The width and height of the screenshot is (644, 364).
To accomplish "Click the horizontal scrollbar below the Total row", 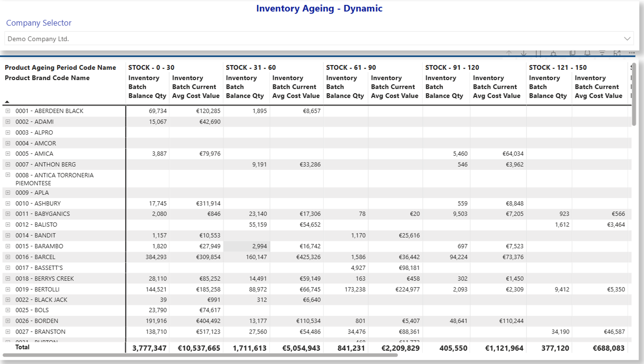I will point(201,355).
